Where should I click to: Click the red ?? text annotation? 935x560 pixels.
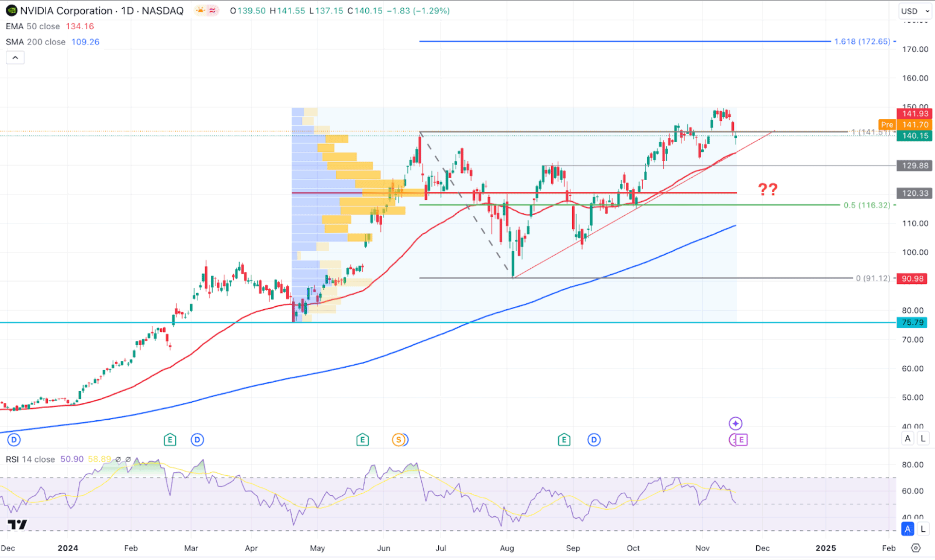click(768, 189)
